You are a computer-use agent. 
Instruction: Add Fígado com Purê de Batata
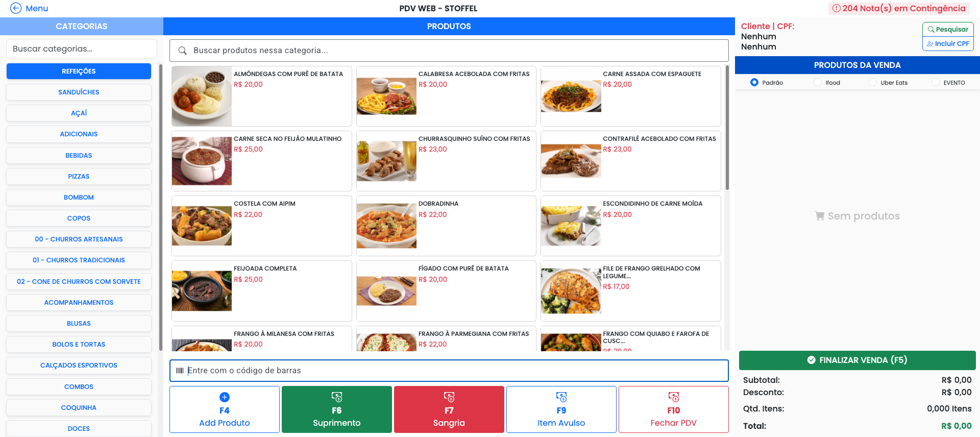[446, 290]
